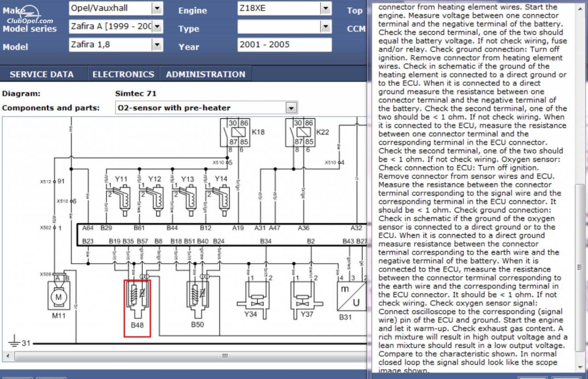The height and width of the screenshot is (379, 588).
Task: Click ECU pin label B2
Action: pyautogui.click(x=311, y=241)
